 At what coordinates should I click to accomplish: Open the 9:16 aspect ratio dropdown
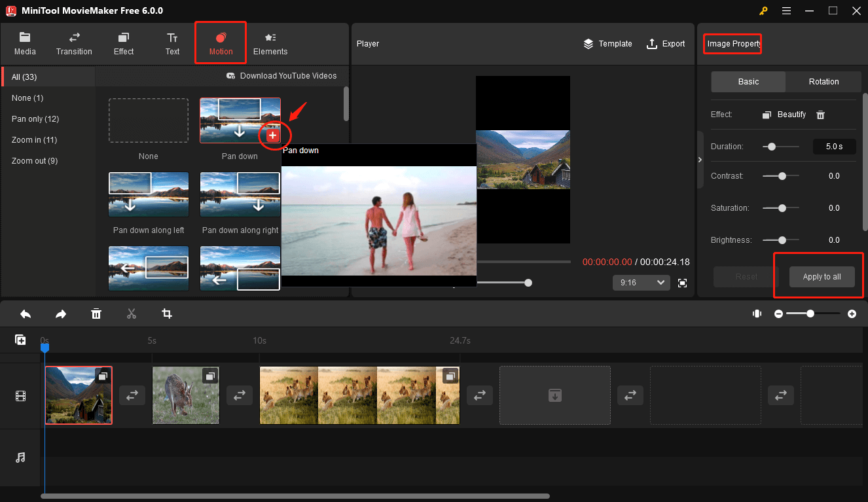[641, 283]
